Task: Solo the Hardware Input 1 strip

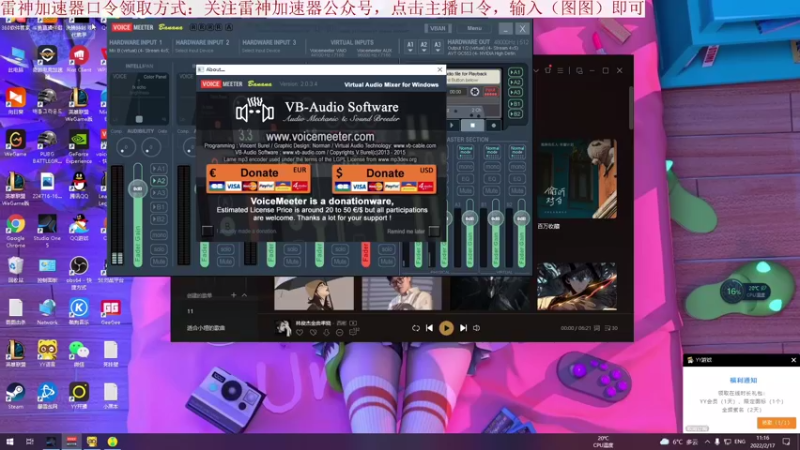Action: (159, 249)
